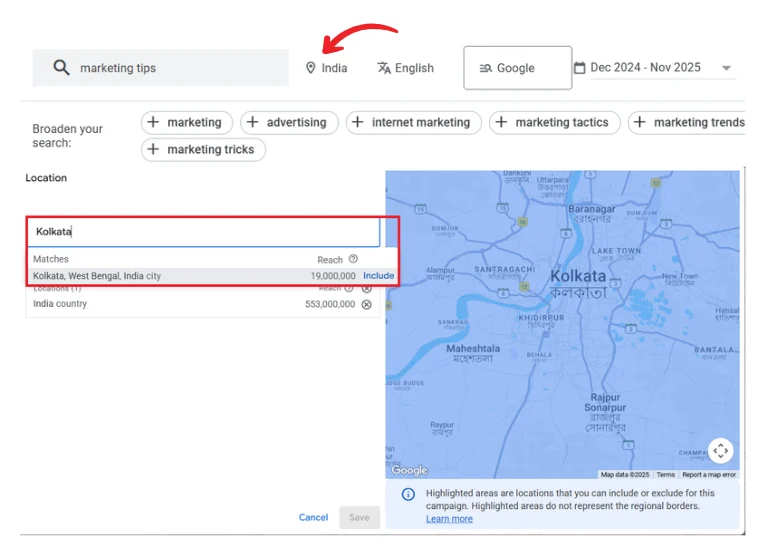Viewport: 770px width, 559px height.
Task: Add the 'marketing tricks' keyword chip
Action: (x=202, y=150)
